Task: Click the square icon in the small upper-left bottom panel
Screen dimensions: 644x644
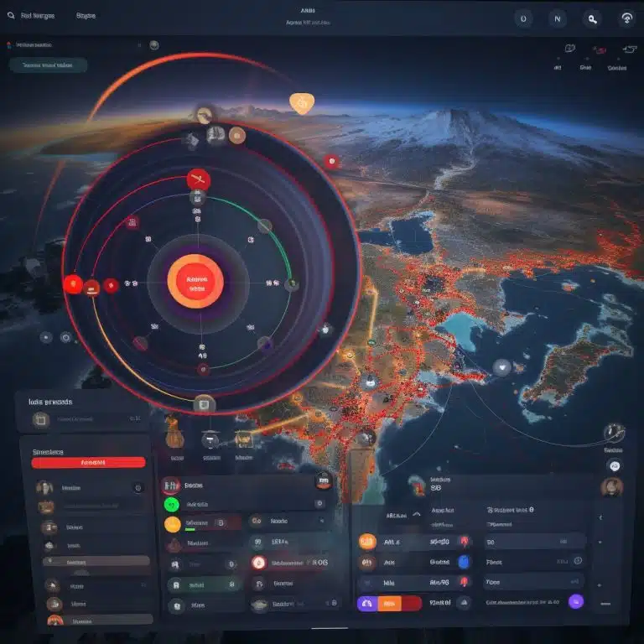Action: (x=40, y=420)
